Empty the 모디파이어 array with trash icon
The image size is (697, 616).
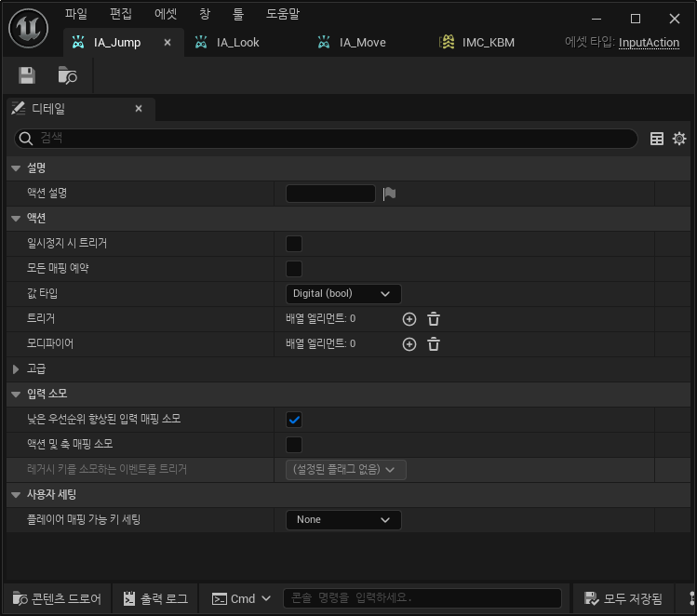click(434, 344)
